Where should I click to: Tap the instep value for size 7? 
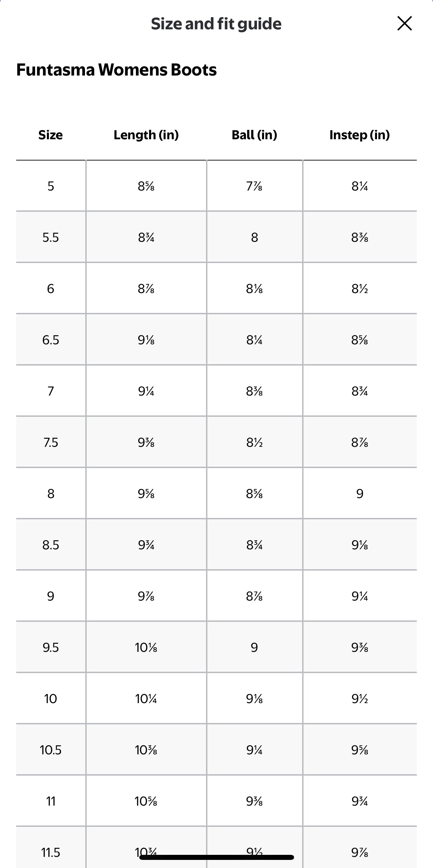click(359, 391)
